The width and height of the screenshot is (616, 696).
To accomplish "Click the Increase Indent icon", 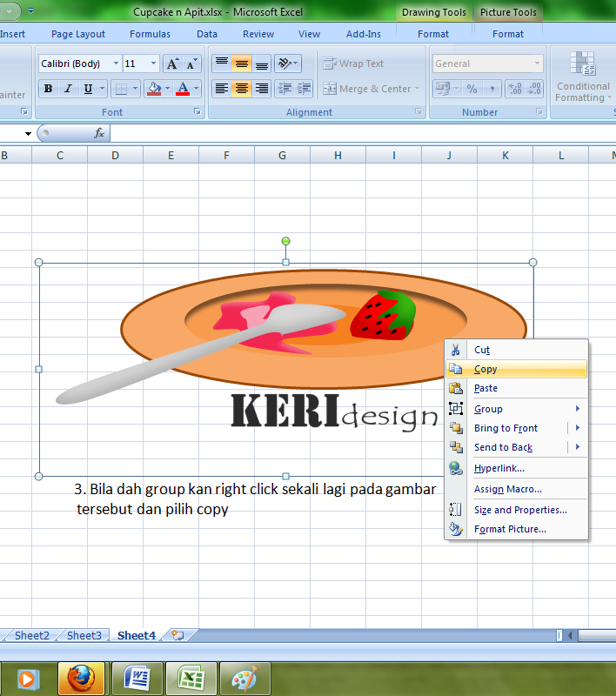I will pyautogui.click(x=304, y=89).
